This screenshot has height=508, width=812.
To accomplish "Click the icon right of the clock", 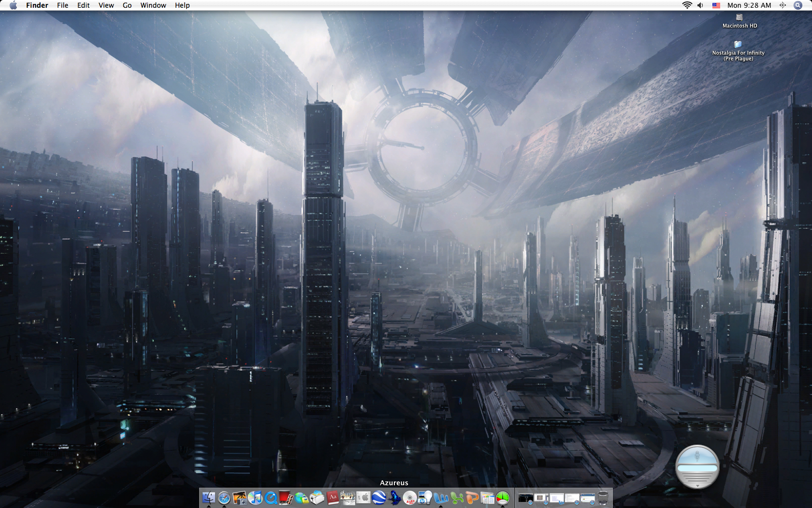I will pos(783,5).
